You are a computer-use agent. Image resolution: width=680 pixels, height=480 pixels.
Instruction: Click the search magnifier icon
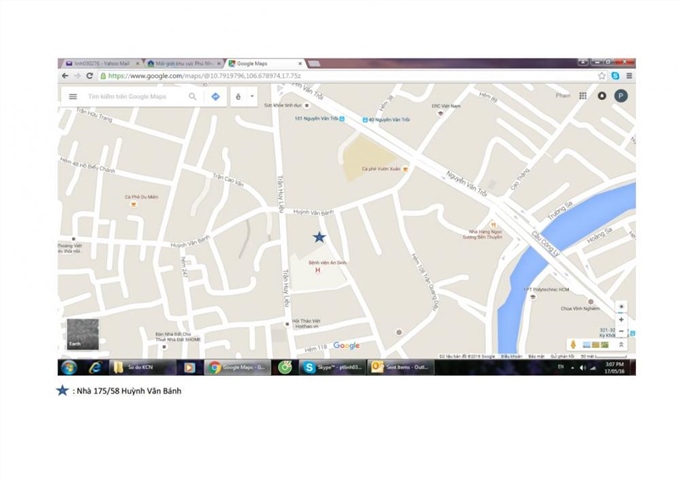pos(193,97)
